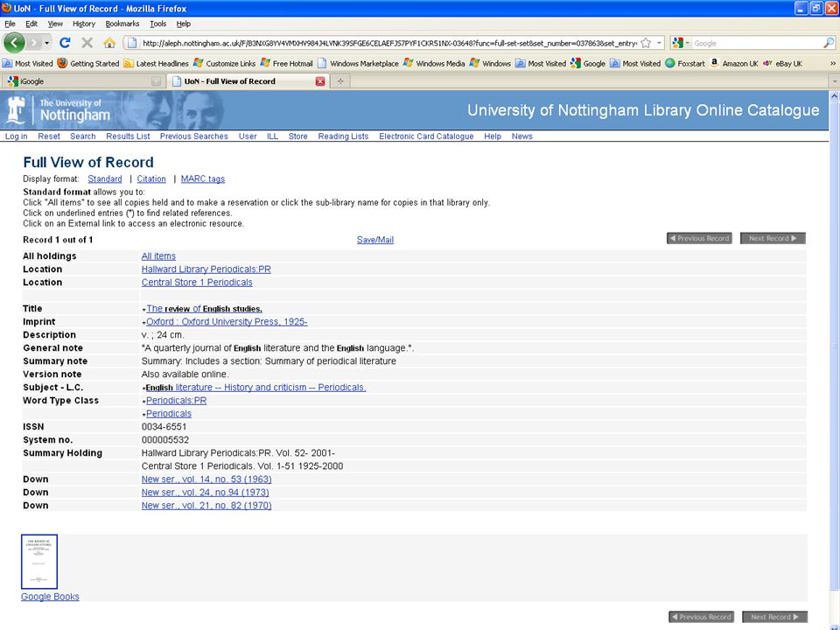Click the search magnifier icon
Image resolution: width=840 pixels, height=630 pixels.
click(829, 43)
